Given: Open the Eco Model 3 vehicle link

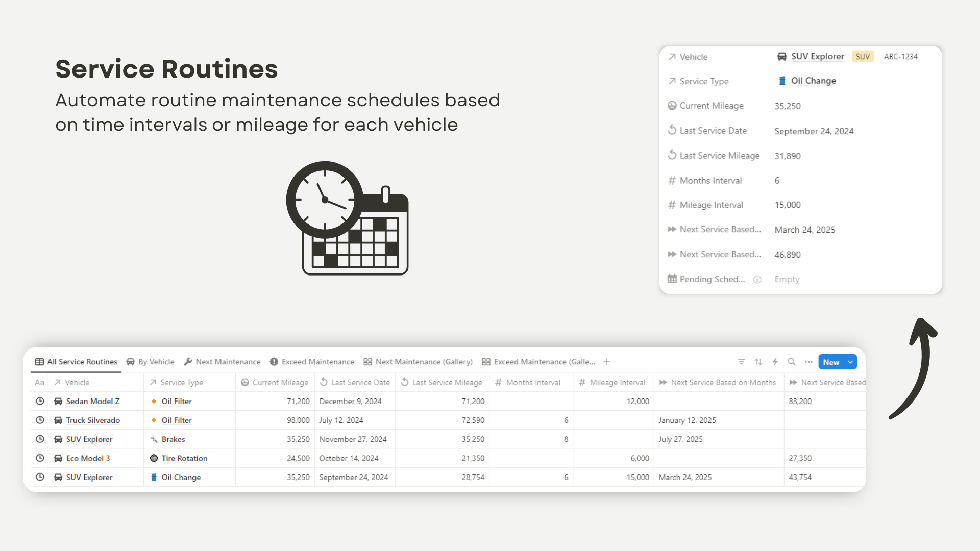Looking at the screenshot, I should pos(88,458).
